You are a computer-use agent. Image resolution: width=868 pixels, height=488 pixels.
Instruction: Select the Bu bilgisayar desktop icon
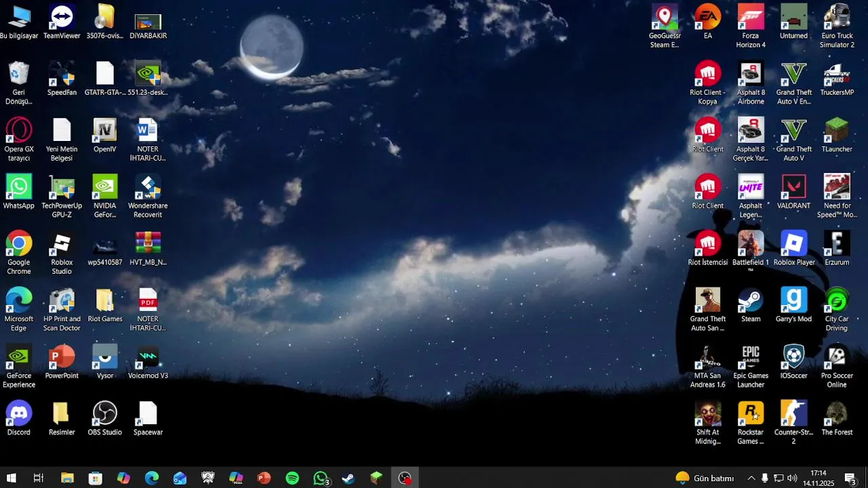pos(19,22)
